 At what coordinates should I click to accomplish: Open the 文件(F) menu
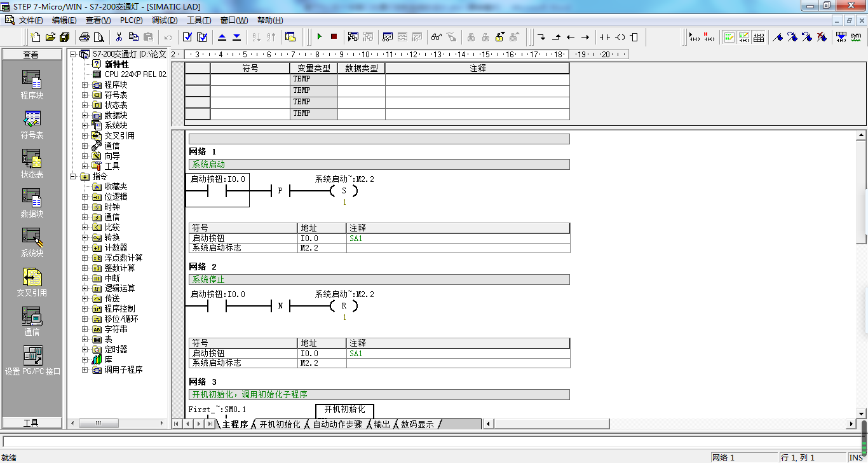31,20
